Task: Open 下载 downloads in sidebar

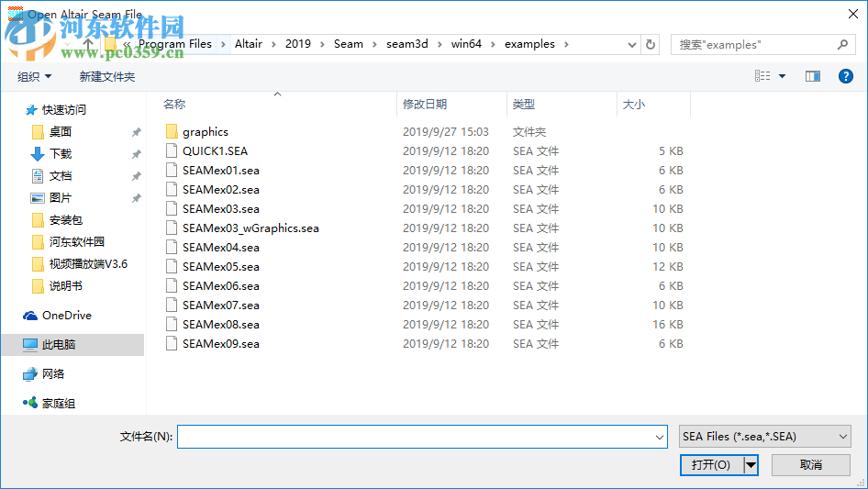Action: [60, 154]
